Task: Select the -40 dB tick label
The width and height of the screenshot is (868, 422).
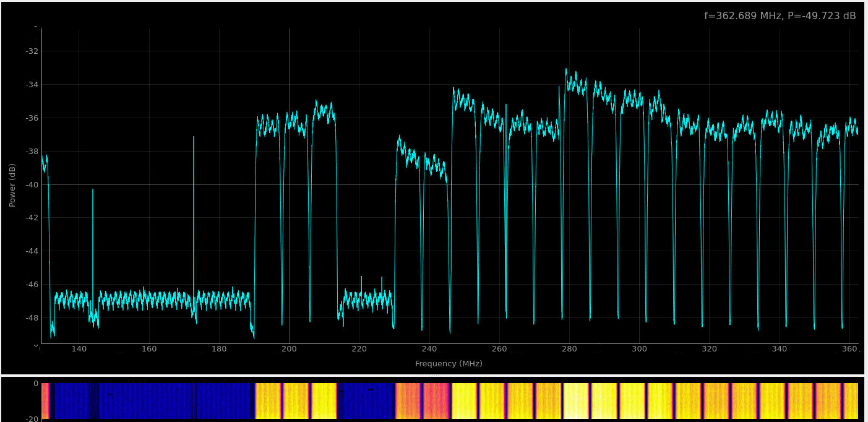Action: [x=32, y=185]
